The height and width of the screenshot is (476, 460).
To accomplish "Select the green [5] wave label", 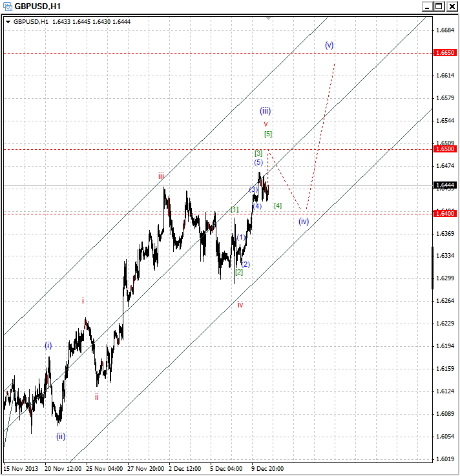I will [268, 134].
